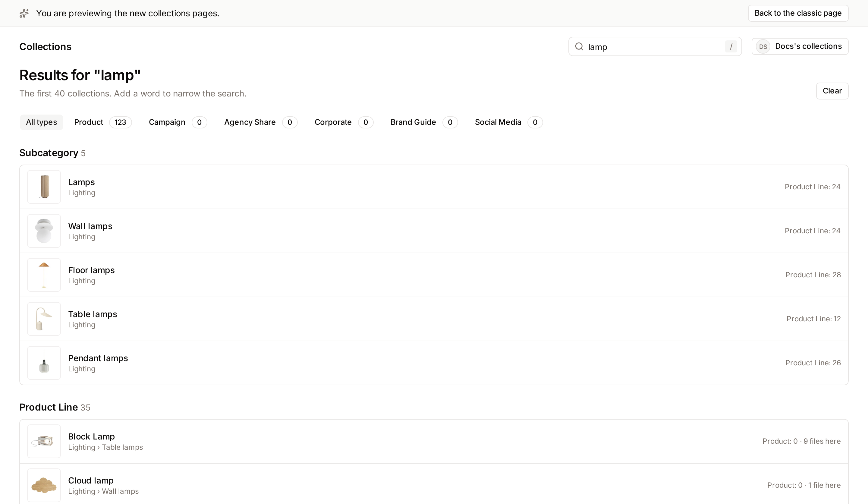
Task: Open the Floor lamps subcategory
Action: (x=434, y=275)
